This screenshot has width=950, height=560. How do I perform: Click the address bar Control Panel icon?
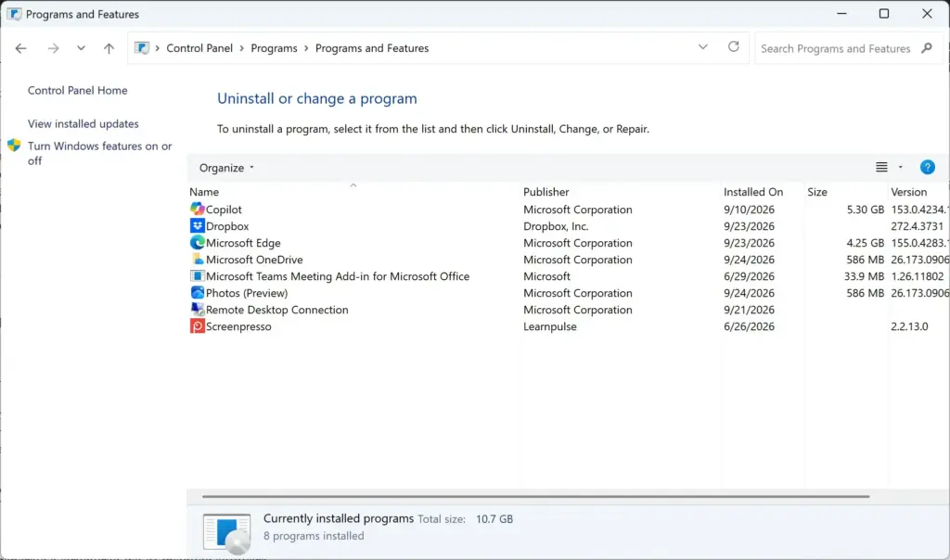[x=142, y=48]
